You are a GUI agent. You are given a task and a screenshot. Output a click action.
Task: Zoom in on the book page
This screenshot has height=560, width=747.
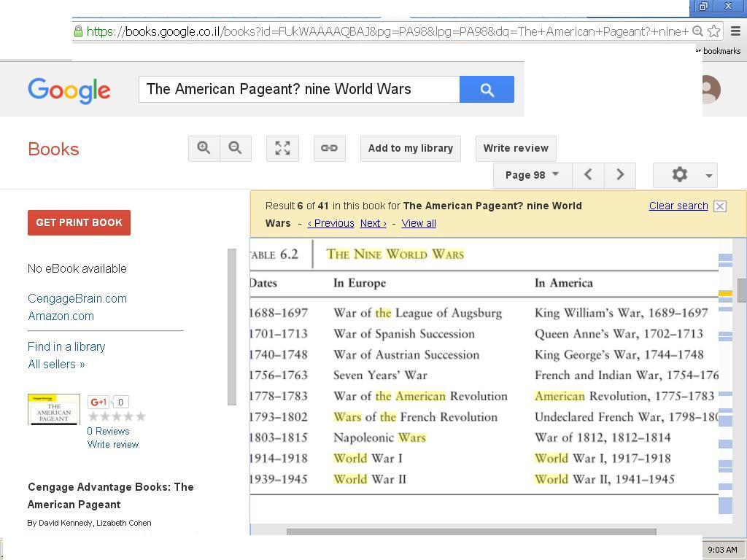[204, 148]
